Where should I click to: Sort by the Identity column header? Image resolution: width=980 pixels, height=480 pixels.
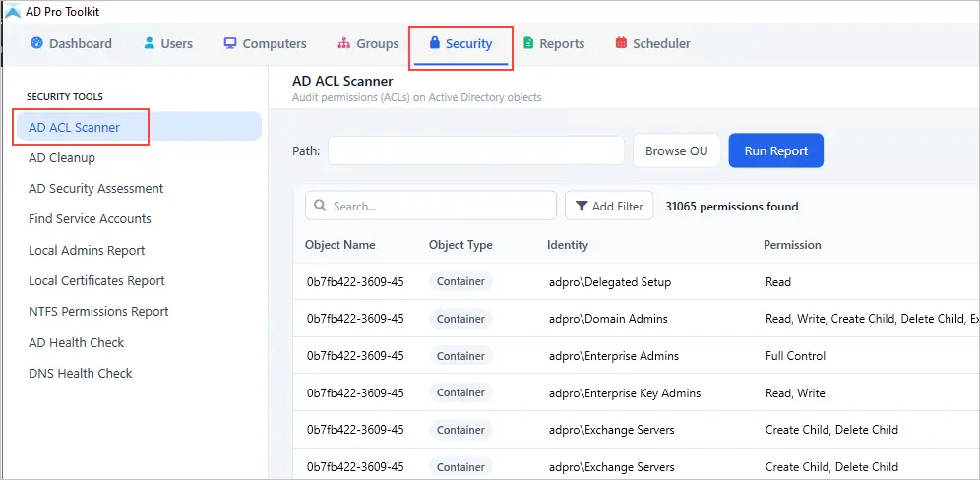[x=568, y=245]
